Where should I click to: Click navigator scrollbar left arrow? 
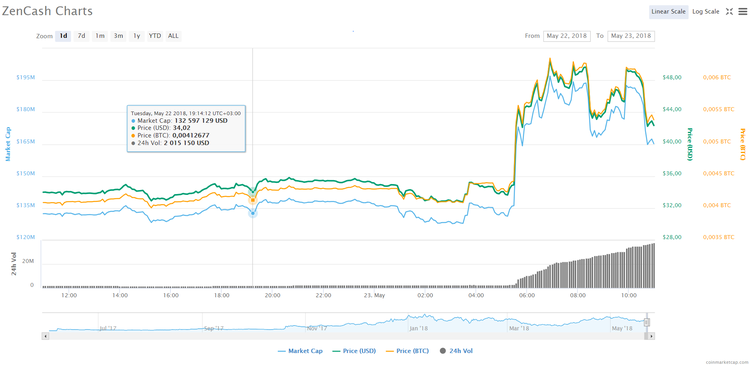46,336
